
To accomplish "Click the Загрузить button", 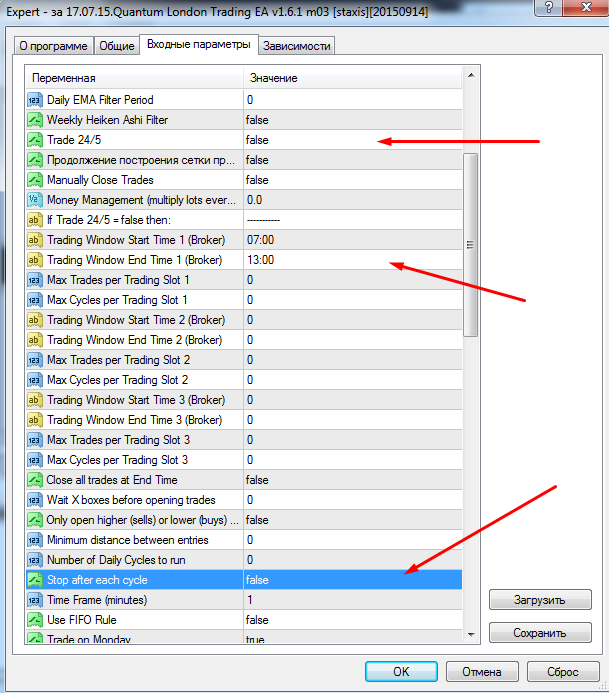I will coord(540,600).
